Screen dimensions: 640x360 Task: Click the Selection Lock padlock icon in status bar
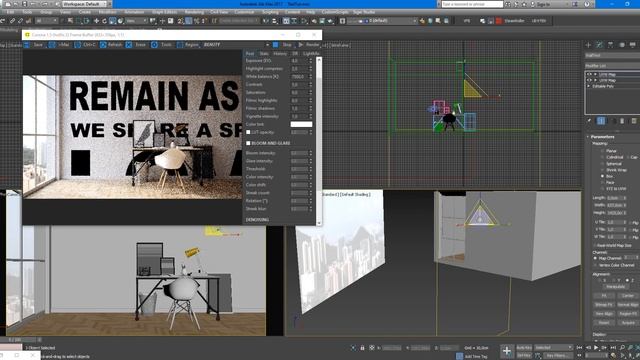tap(362, 348)
